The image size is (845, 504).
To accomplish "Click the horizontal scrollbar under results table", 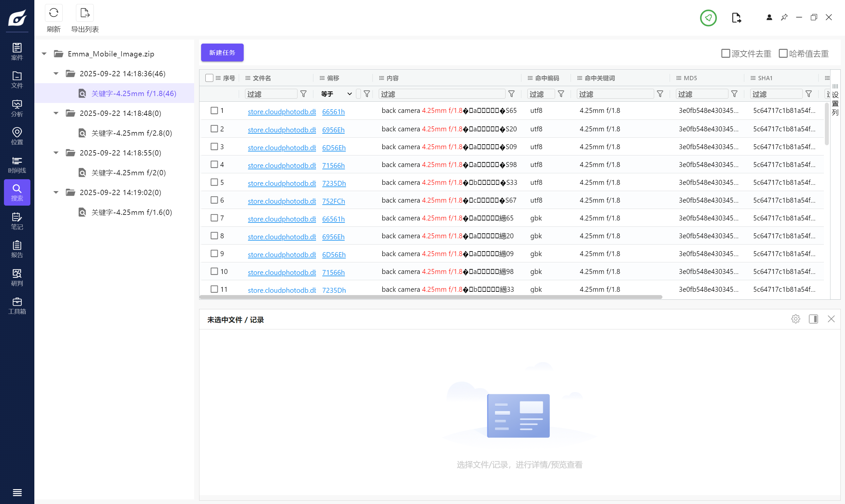I will [431, 297].
